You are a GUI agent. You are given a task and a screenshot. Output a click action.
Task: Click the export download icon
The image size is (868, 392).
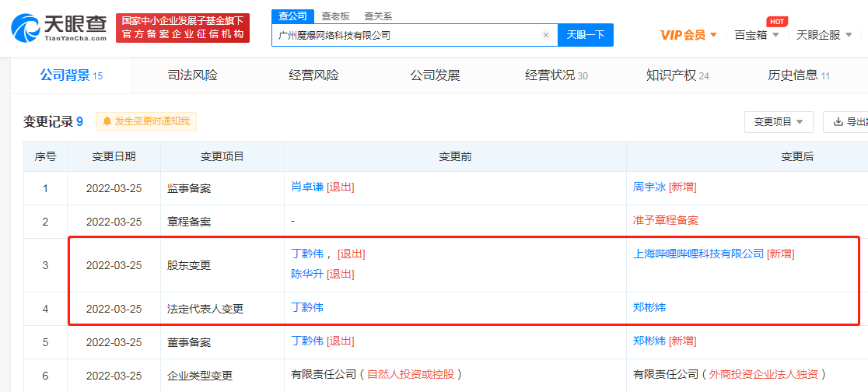838,122
